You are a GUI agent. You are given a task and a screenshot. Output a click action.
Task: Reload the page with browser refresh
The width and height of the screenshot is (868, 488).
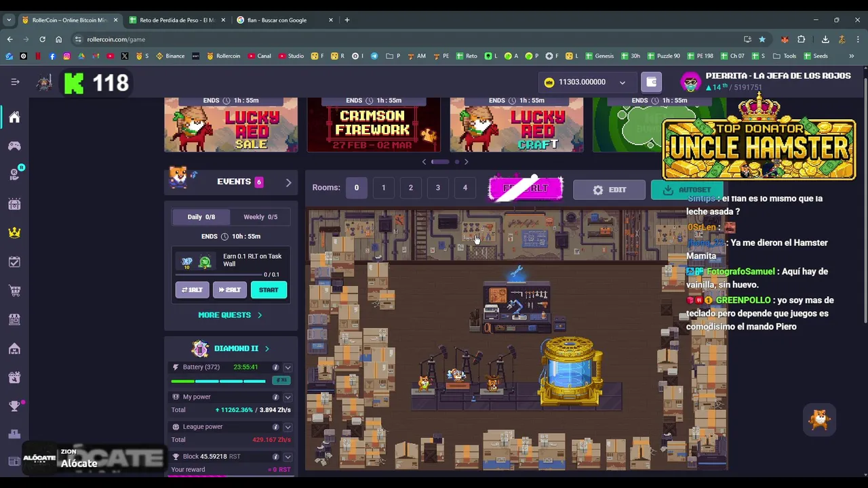(42, 39)
